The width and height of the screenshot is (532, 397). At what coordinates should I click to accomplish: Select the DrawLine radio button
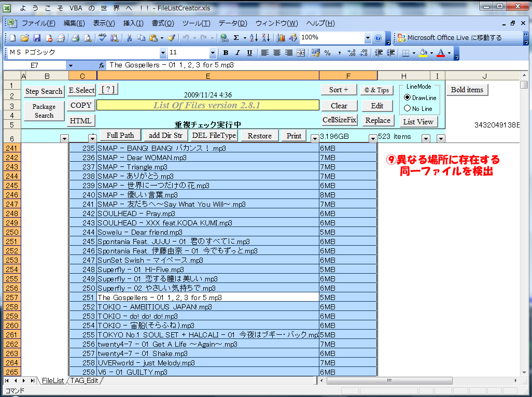tap(407, 97)
